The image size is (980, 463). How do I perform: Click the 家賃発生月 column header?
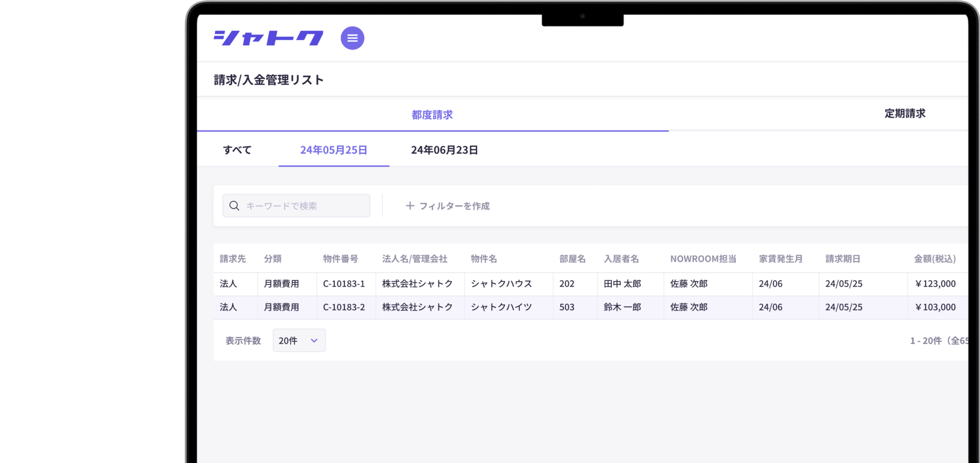pyautogui.click(x=781, y=259)
